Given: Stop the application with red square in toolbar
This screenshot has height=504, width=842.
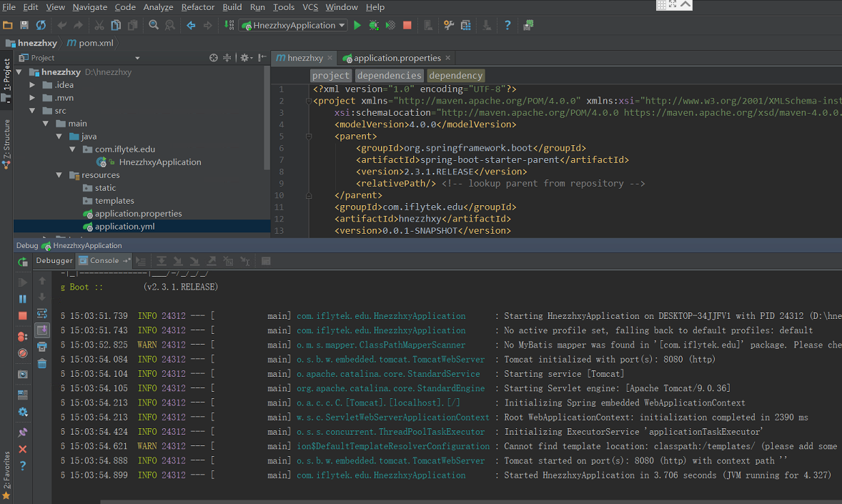Looking at the screenshot, I should point(407,25).
